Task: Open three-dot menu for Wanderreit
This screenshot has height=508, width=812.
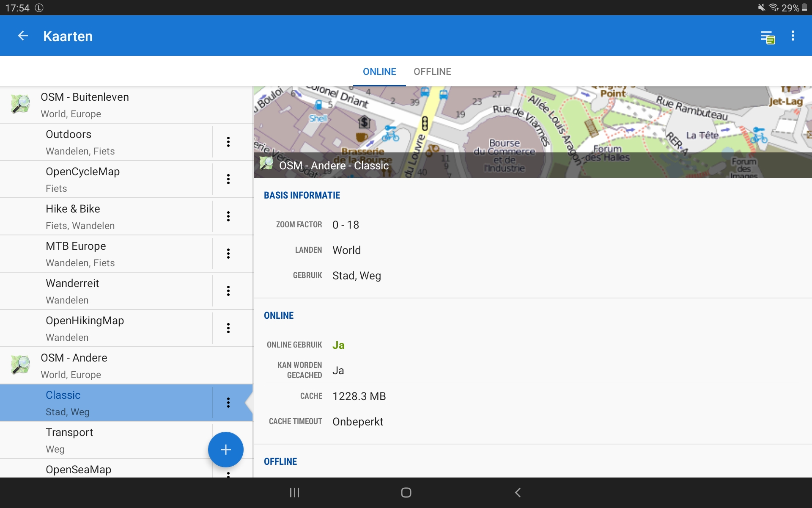Action: click(228, 291)
